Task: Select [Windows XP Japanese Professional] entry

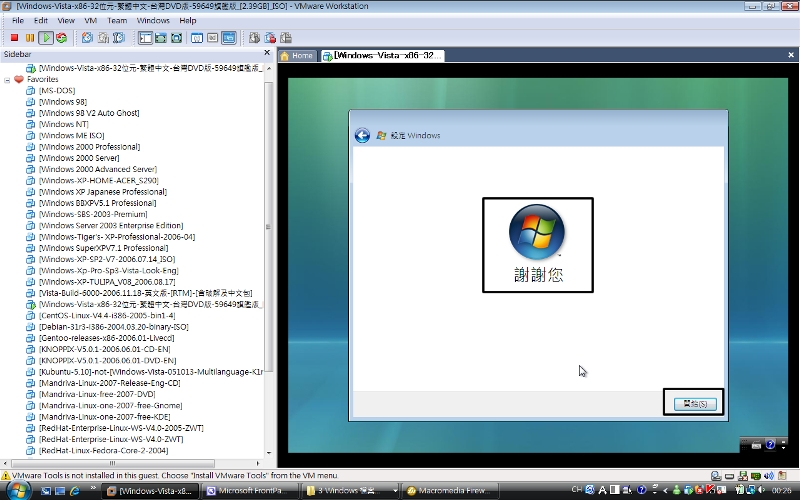Action: 103,191
